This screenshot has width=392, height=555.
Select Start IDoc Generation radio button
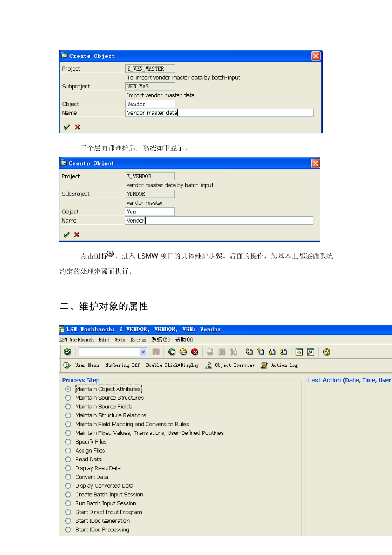coord(68,521)
